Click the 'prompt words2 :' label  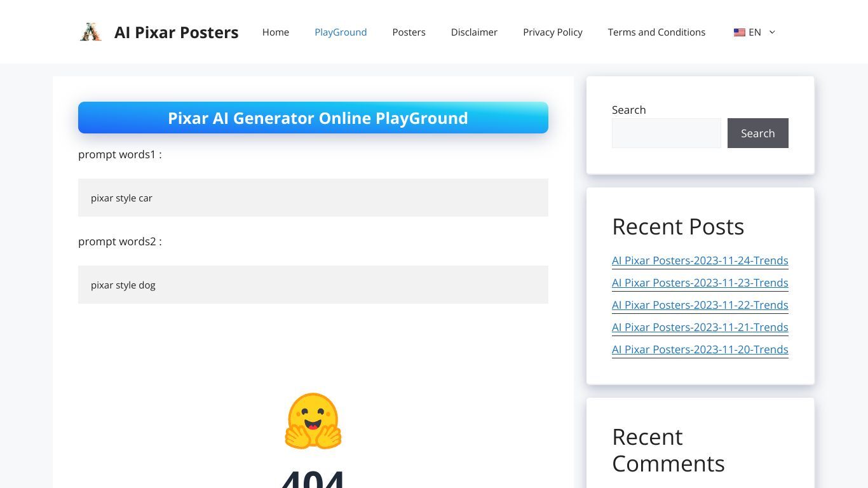pyautogui.click(x=120, y=241)
